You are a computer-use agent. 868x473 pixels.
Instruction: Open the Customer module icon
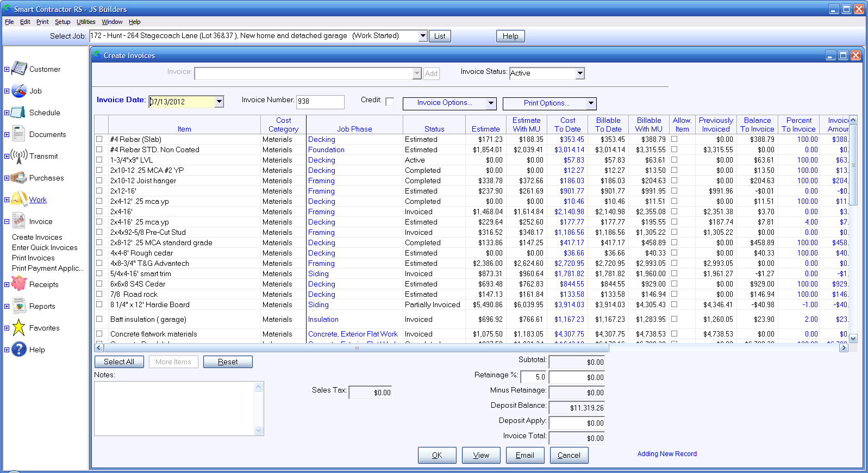(x=19, y=69)
